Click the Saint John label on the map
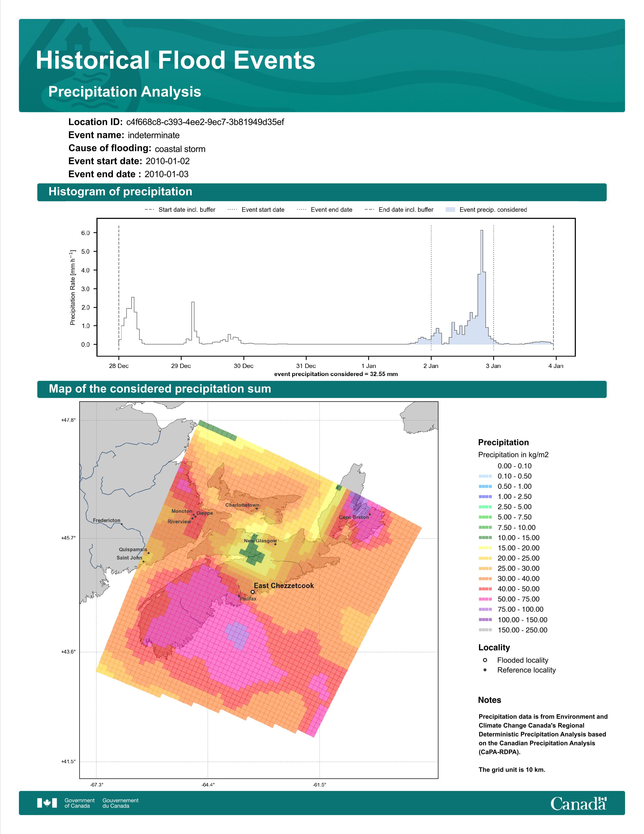 (x=129, y=558)
